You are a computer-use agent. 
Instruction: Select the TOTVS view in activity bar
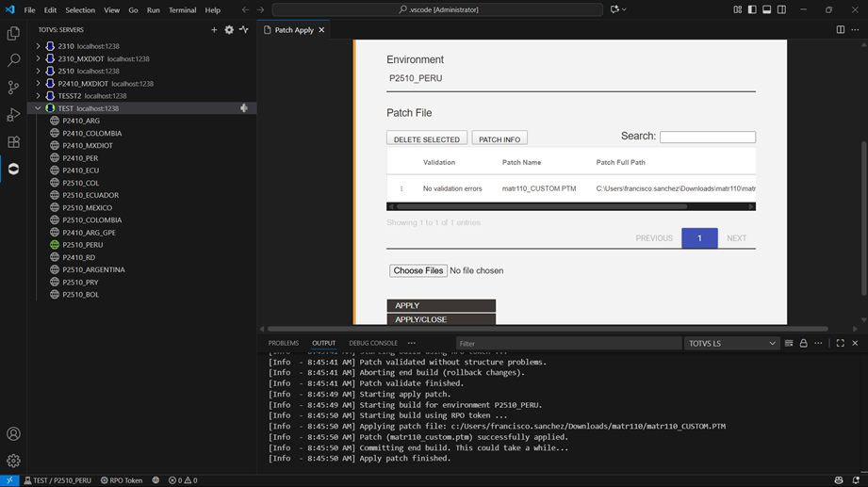tap(13, 169)
